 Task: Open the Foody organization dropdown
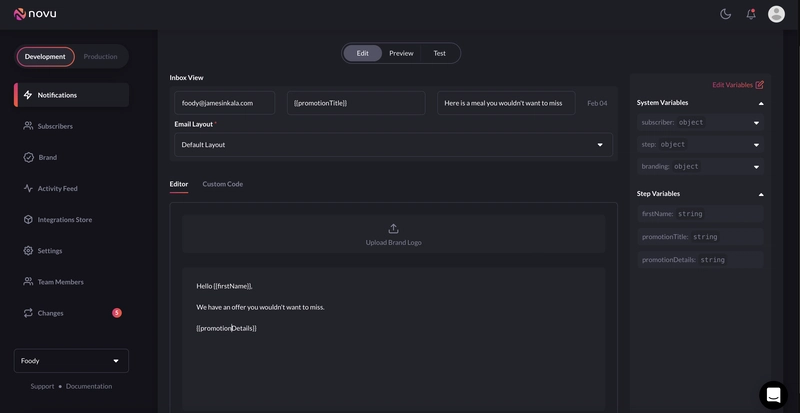click(71, 361)
